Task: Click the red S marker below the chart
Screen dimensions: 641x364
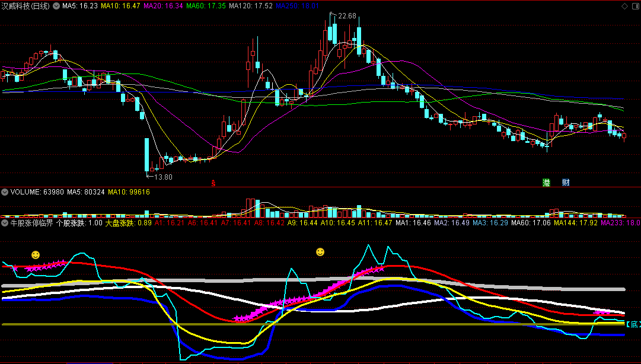Action: (x=213, y=183)
